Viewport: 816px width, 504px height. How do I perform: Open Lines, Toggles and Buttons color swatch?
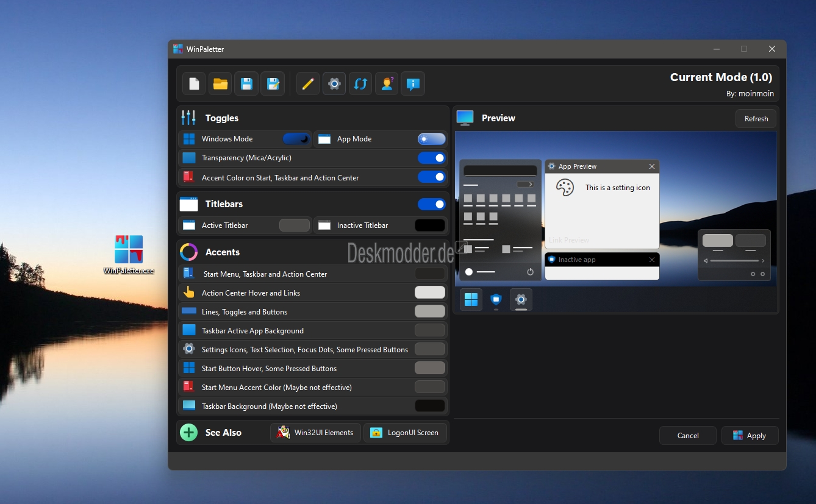tap(430, 311)
